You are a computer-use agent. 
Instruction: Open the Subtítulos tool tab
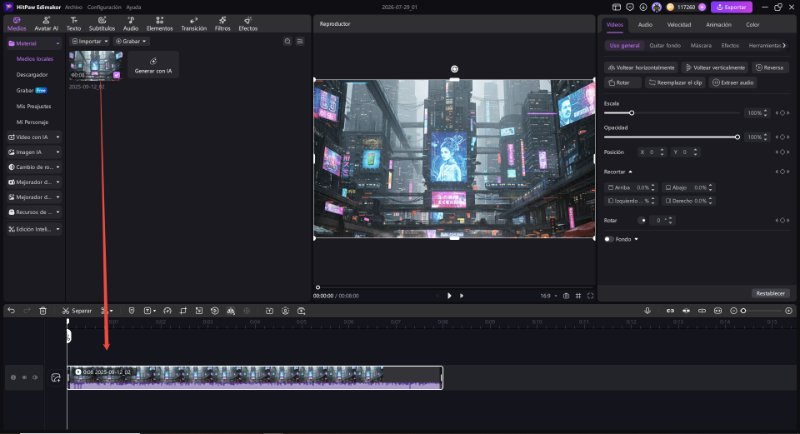102,24
